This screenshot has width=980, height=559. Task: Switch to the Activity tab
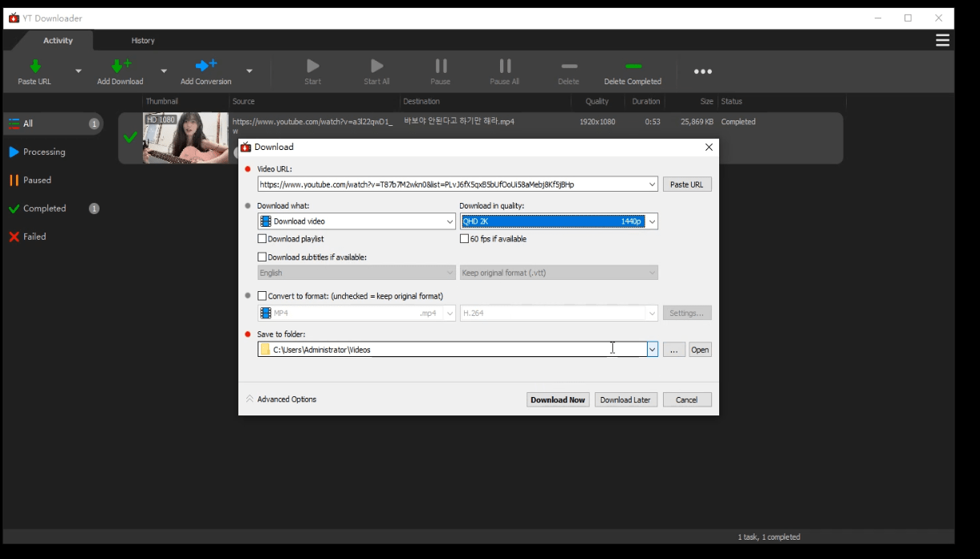(x=58, y=41)
